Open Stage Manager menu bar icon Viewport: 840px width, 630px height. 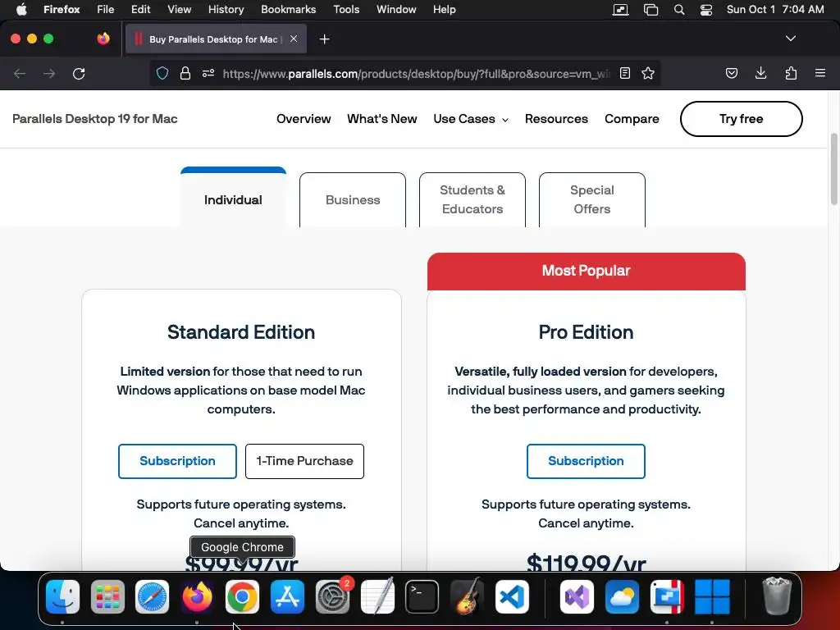click(x=651, y=10)
